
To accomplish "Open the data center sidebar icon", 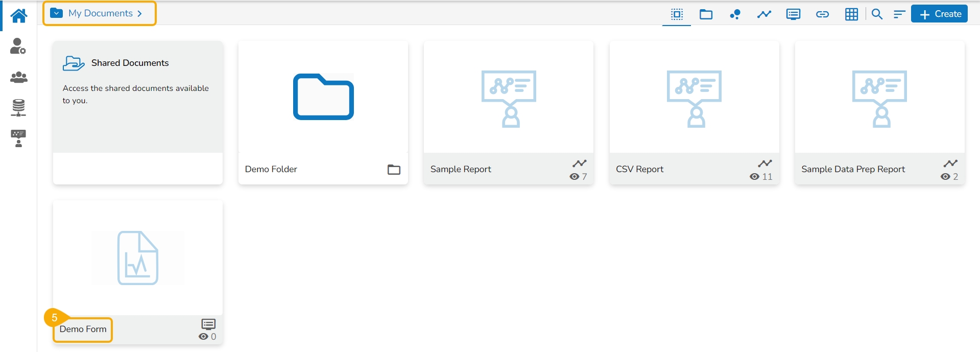I will (x=18, y=108).
